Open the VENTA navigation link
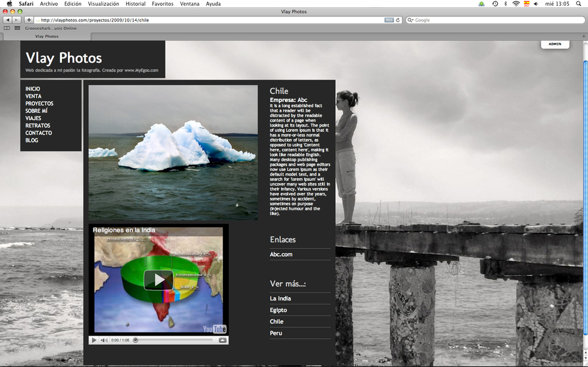The height and width of the screenshot is (367, 588). click(x=33, y=96)
